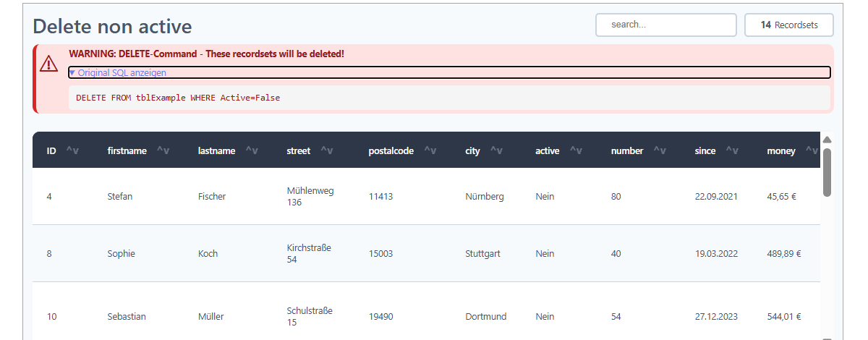Click the table's vertical scrollbar thumb

[827, 172]
